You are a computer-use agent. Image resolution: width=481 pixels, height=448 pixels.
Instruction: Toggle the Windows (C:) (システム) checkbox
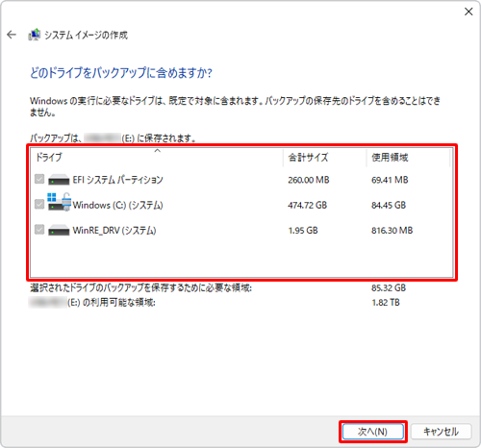coord(39,204)
